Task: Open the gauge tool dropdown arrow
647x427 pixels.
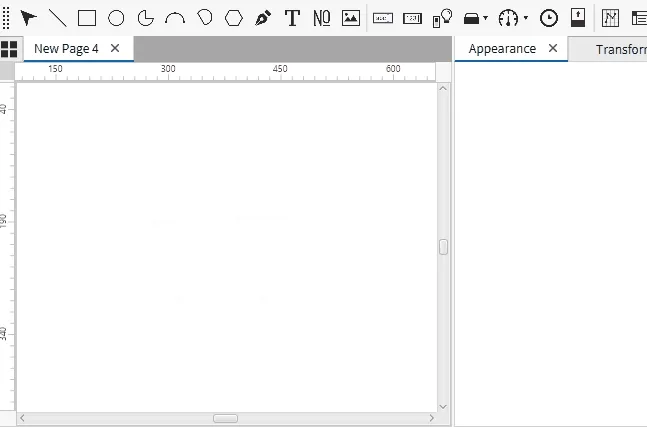Action: pyautogui.click(x=526, y=18)
